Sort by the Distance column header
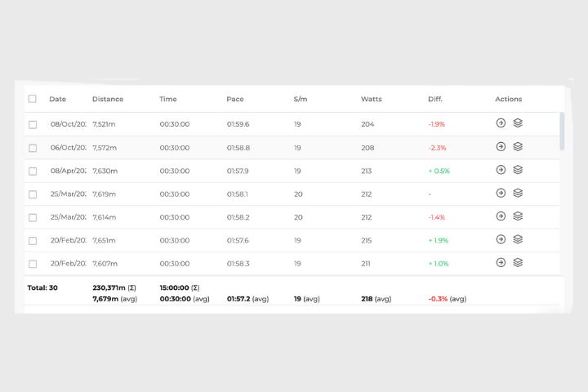The image size is (588, 392). click(108, 100)
